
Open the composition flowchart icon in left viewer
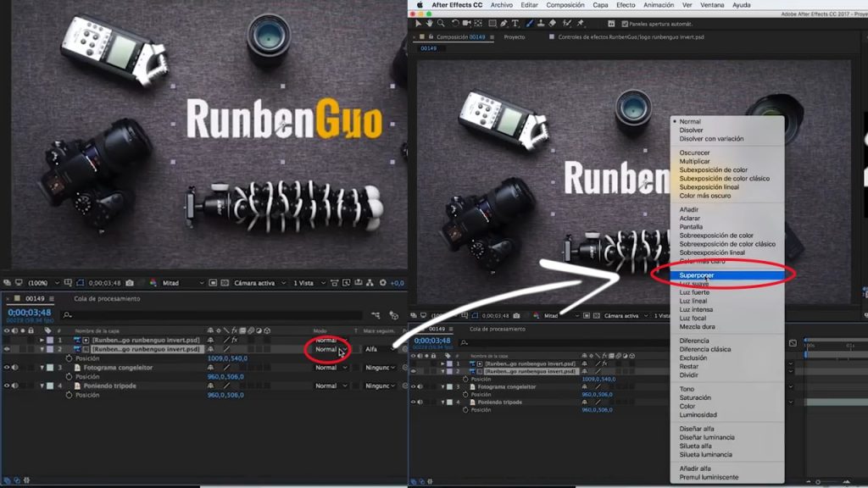(370, 283)
